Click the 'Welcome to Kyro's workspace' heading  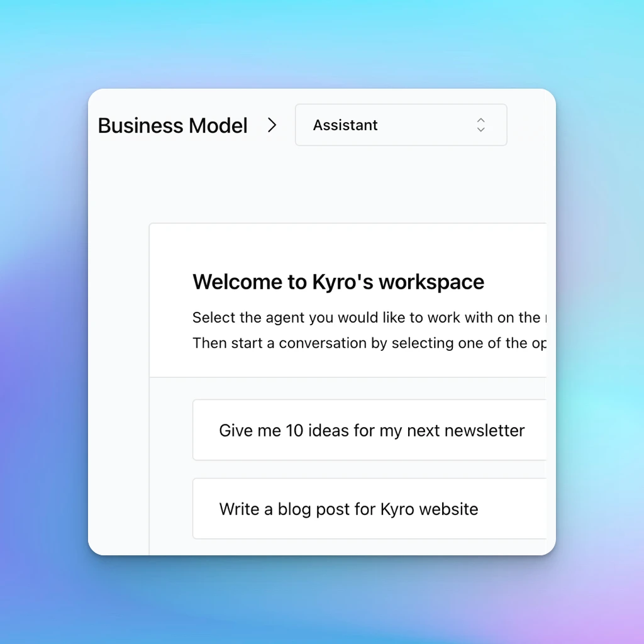[338, 282]
